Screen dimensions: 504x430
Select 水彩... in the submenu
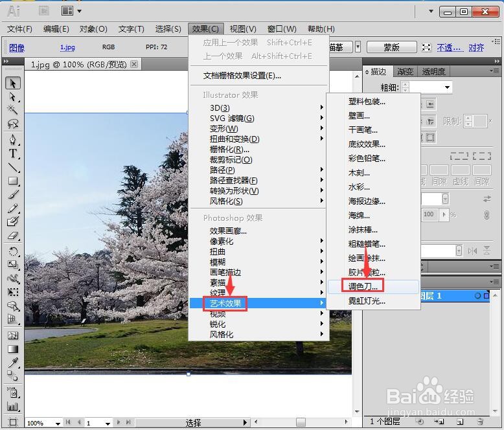[x=374, y=187]
